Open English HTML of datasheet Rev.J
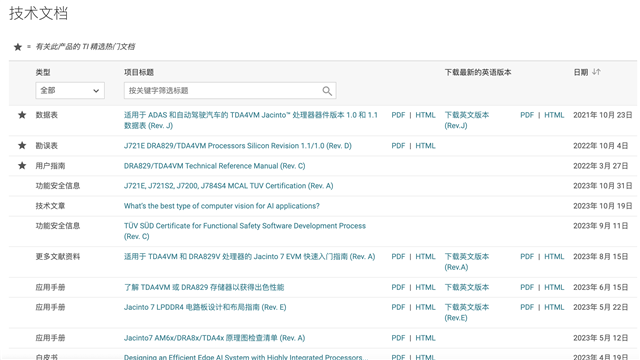Screen dimensions: 640x360 (x=554, y=115)
